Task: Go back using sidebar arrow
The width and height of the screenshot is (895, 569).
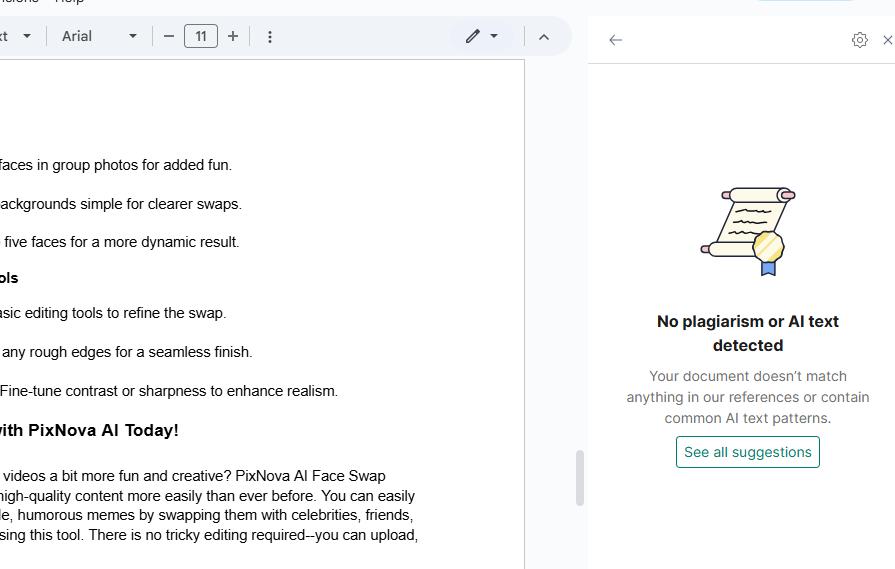Action: [x=616, y=40]
